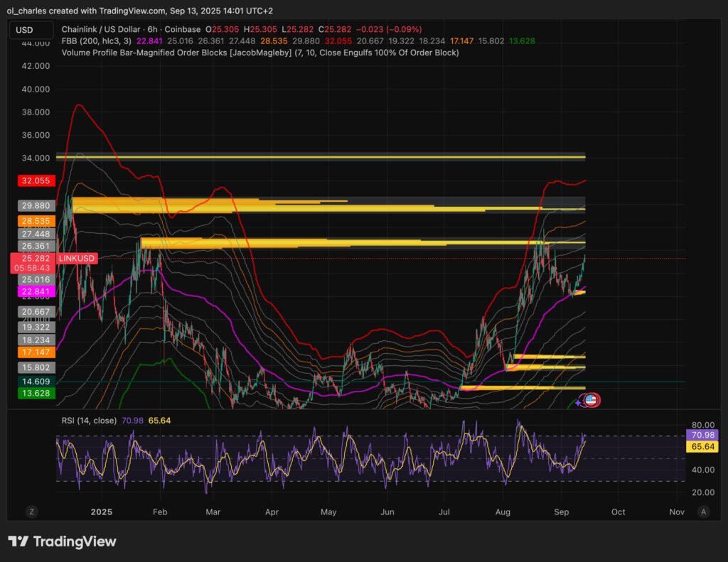Click the 2025 label on the time axis

click(x=101, y=512)
